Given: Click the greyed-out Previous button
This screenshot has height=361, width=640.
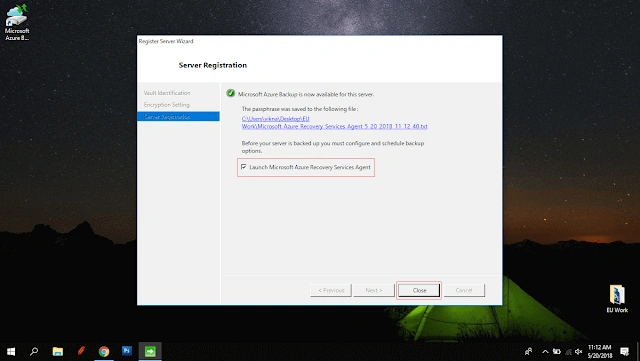Looking at the screenshot, I should pyautogui.click(x=331, y=290).
